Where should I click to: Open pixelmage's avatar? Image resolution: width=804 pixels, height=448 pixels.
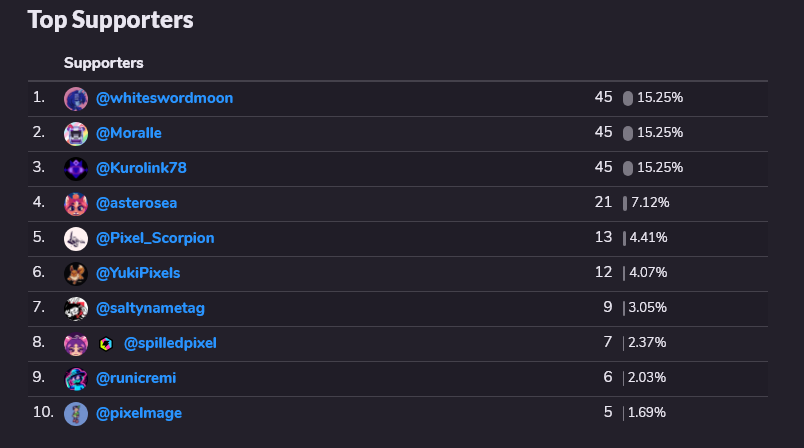pyautogui.click(x=76, y=414)
